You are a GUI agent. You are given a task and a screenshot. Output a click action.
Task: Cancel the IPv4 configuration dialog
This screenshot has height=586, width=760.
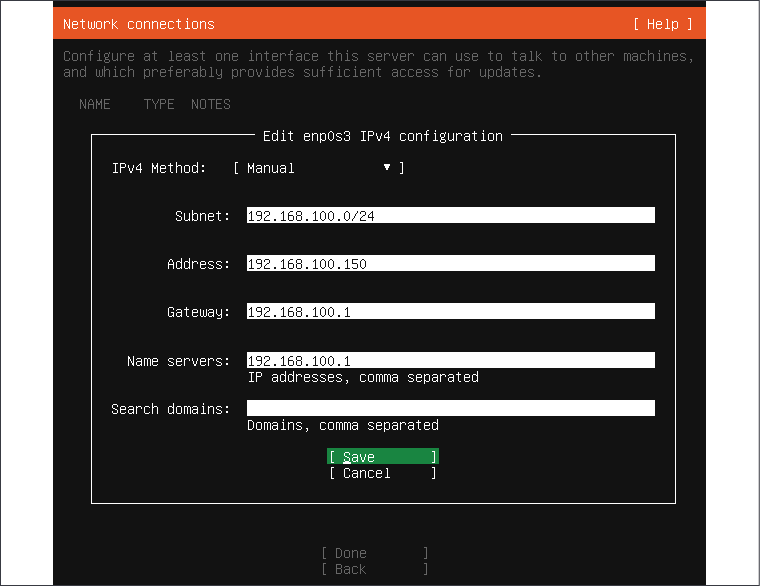(382, 473)
